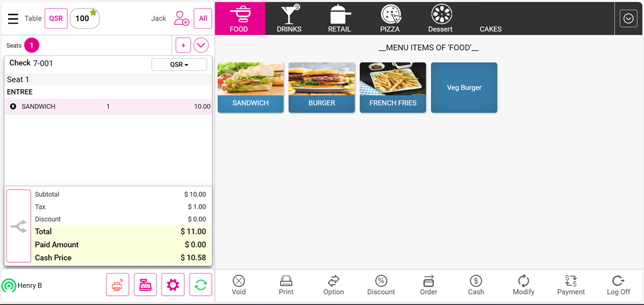Add BURGER item to the check
Screen dimensions: 644x305
322,88
